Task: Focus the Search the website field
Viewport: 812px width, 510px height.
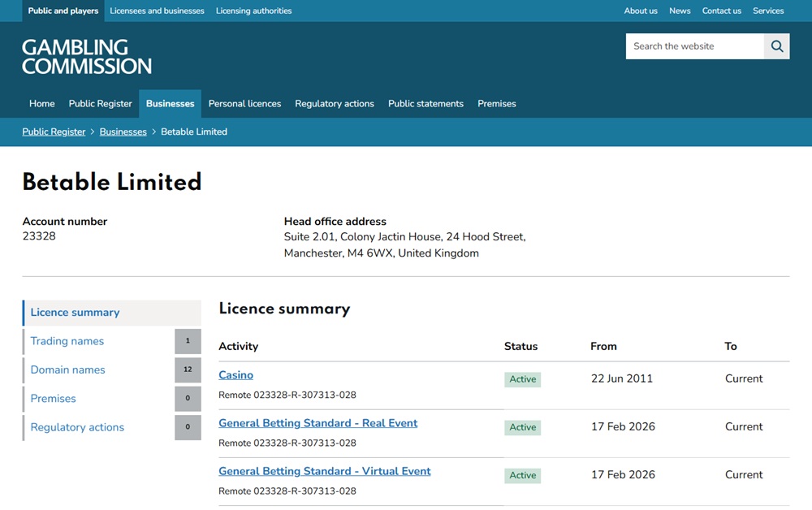Action: 694,46
